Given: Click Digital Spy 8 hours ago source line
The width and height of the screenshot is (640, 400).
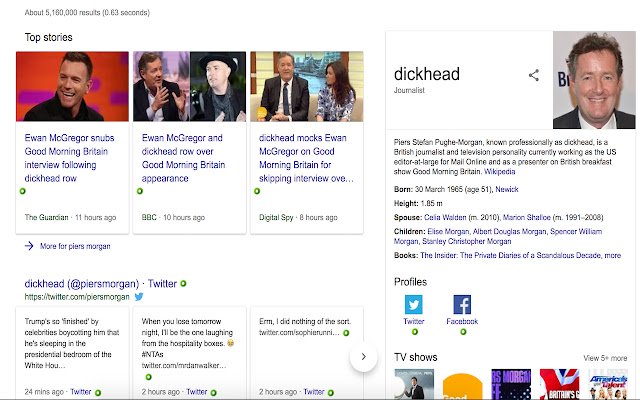Looking at the screenshot, I should pyautogui.click(x=298, y=218).
